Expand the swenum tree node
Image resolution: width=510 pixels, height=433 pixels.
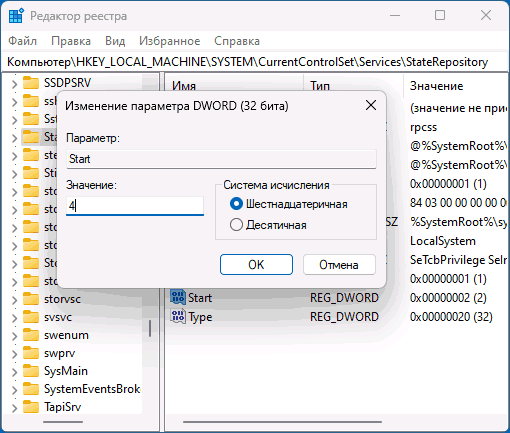(x=14, y=335)
